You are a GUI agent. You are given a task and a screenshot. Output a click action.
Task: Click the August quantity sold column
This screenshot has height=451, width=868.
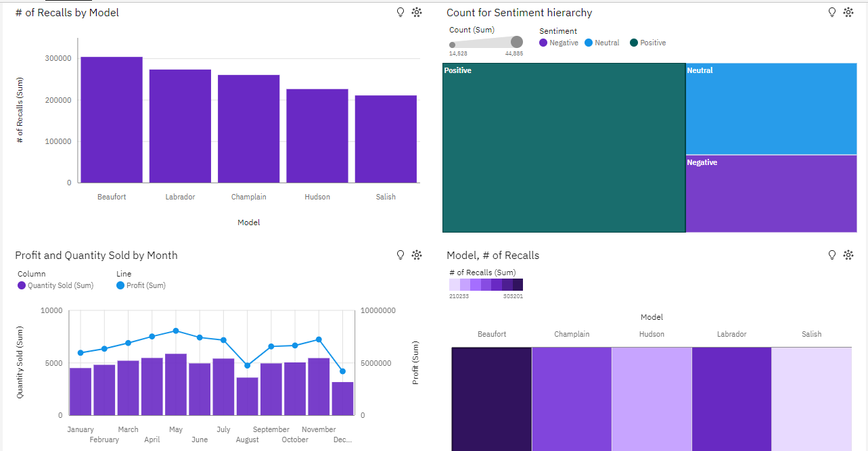248,396
